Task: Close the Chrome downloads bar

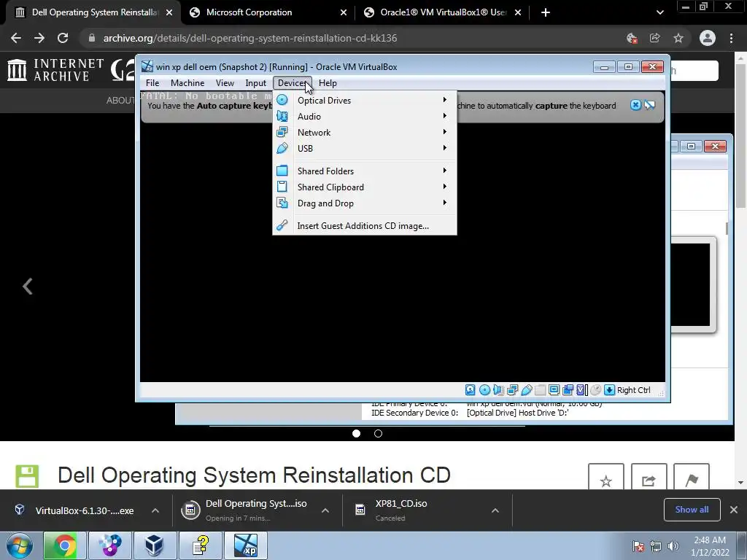Action: (734, 510)
